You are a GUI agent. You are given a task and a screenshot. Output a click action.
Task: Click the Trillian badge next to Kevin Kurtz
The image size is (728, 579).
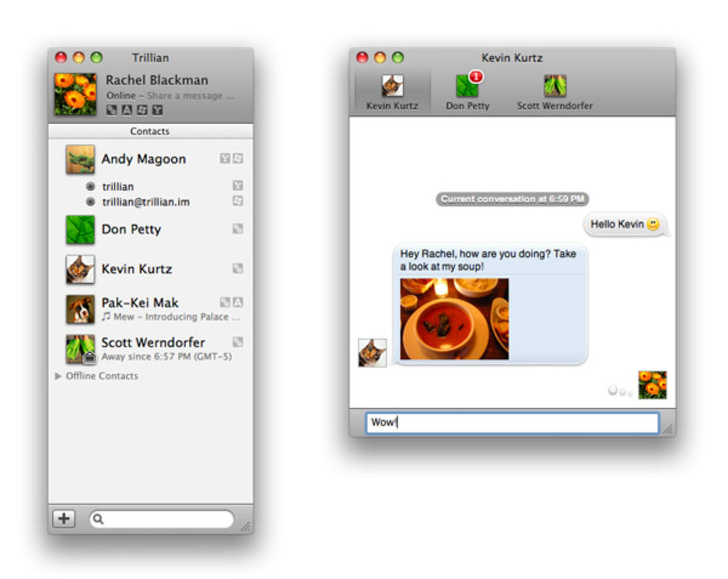click(238, 268)
